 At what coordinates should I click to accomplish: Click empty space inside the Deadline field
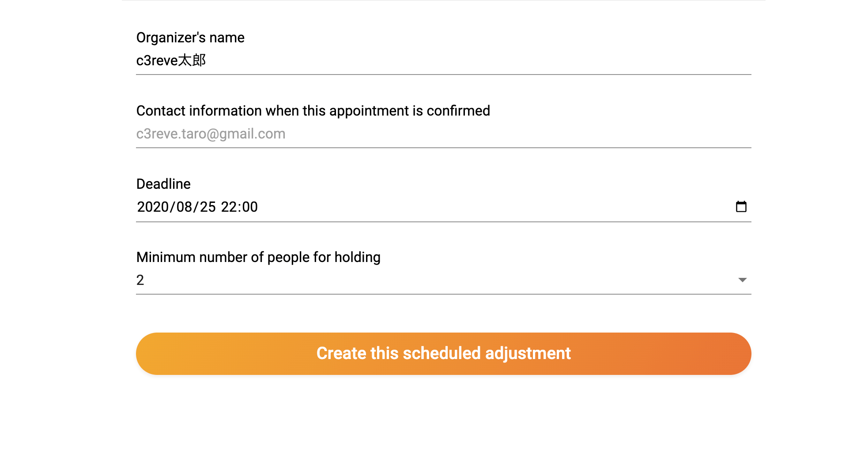486,207
